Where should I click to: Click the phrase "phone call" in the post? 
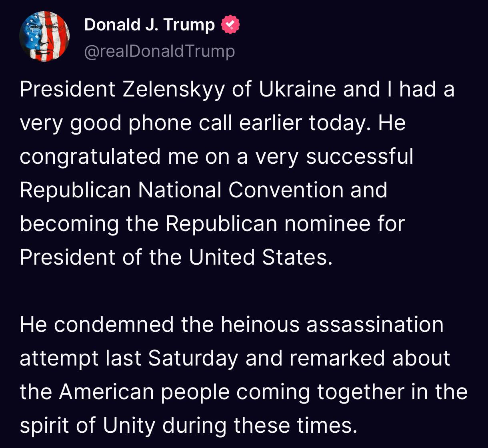(180, 123)
